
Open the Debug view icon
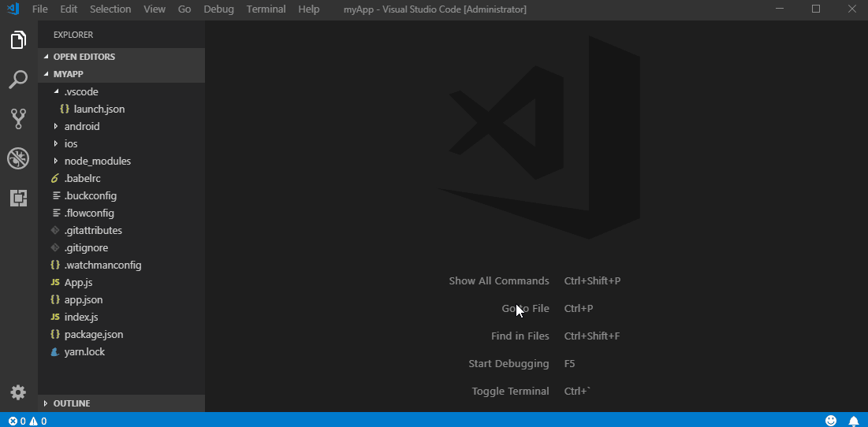coord(18,158)
